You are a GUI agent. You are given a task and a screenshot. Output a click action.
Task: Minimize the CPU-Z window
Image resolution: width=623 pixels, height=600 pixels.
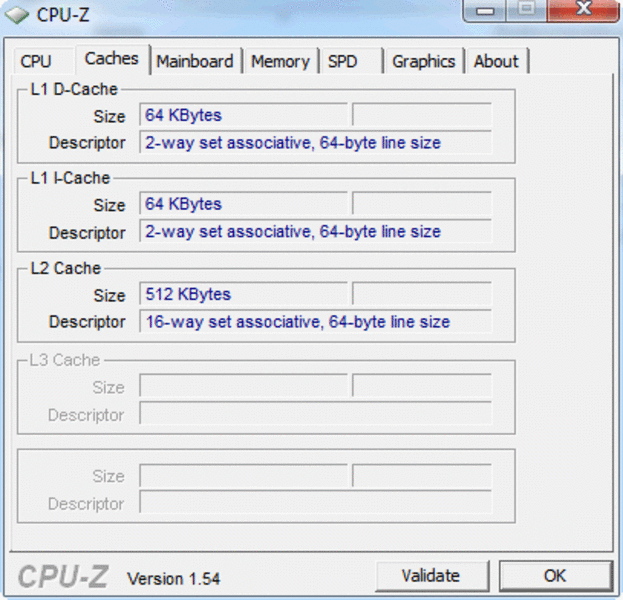coord(484,10)
